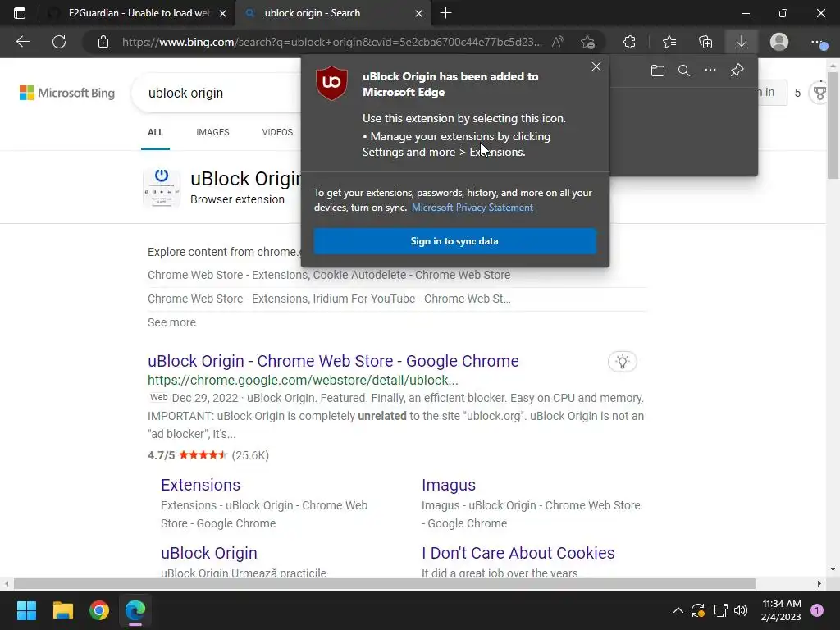Select the VIDEOS search category
This screenshot has width=840, height=630.
277,132
